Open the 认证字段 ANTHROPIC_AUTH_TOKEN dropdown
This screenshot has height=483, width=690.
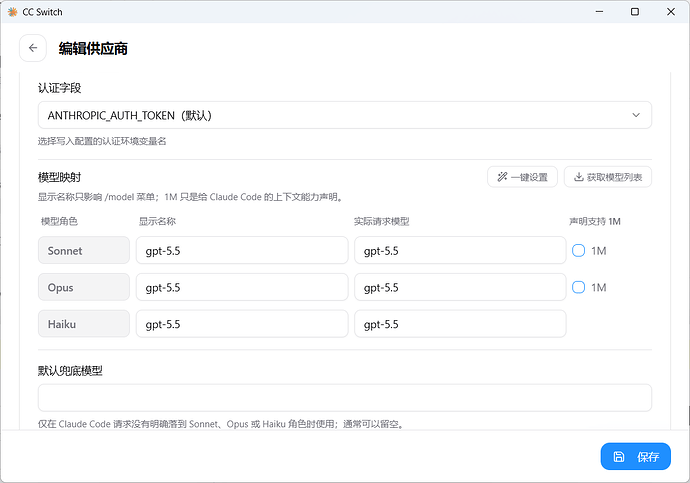pyautogui.click(x=345, y=115)
